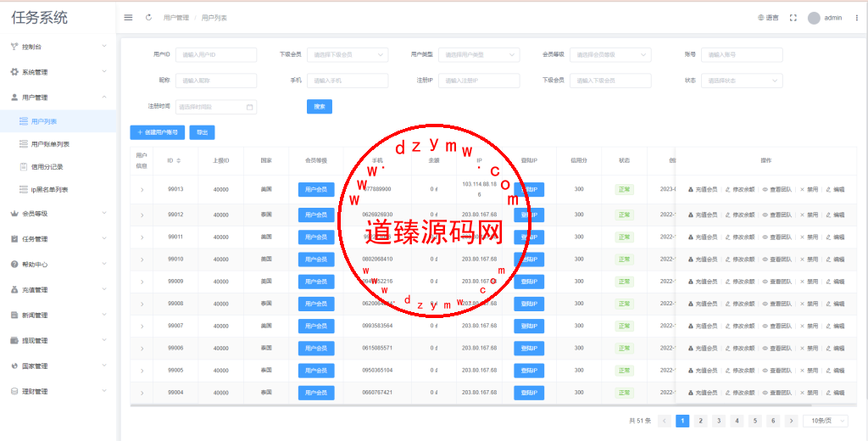Click 用户会员 button for user 99007
Screen dimensions: 868x441
[316, 326]
